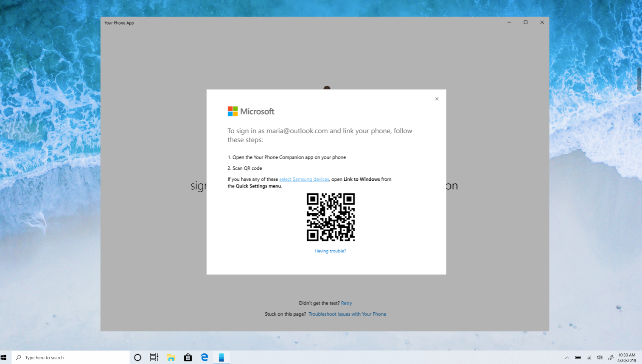
Task: Maximize the Your Phone App window
Action: pos(525,22)
